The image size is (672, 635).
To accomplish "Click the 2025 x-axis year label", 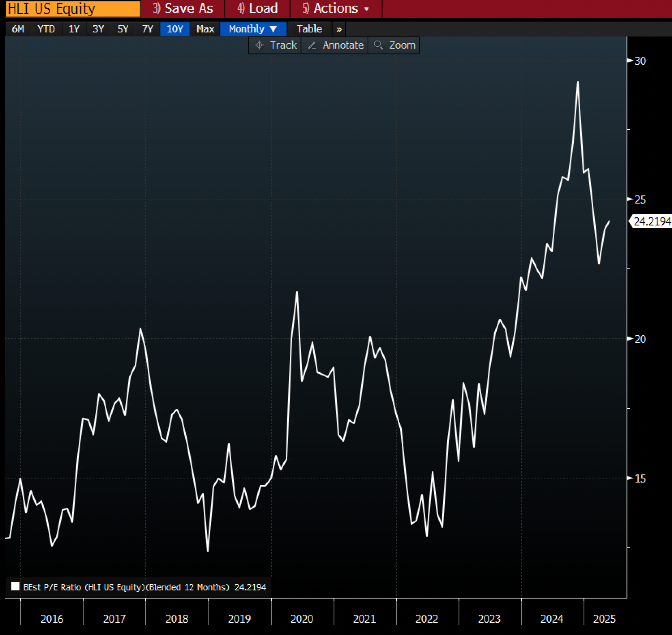I will [x=605, y=619].
